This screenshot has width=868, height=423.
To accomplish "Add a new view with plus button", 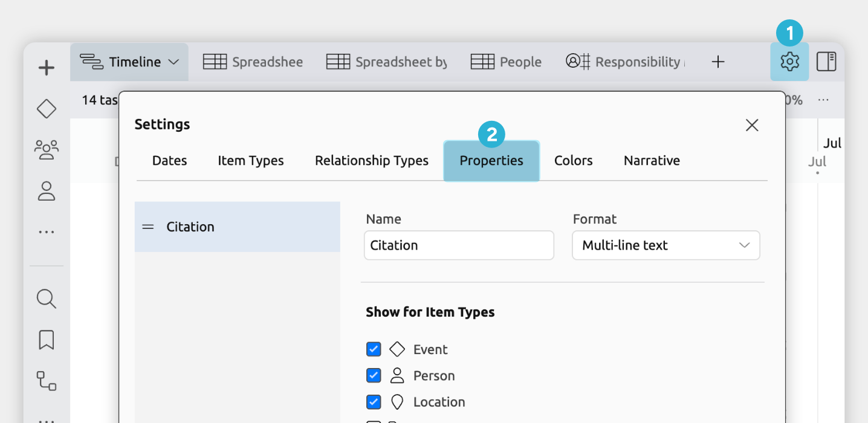I will (717, 62).
